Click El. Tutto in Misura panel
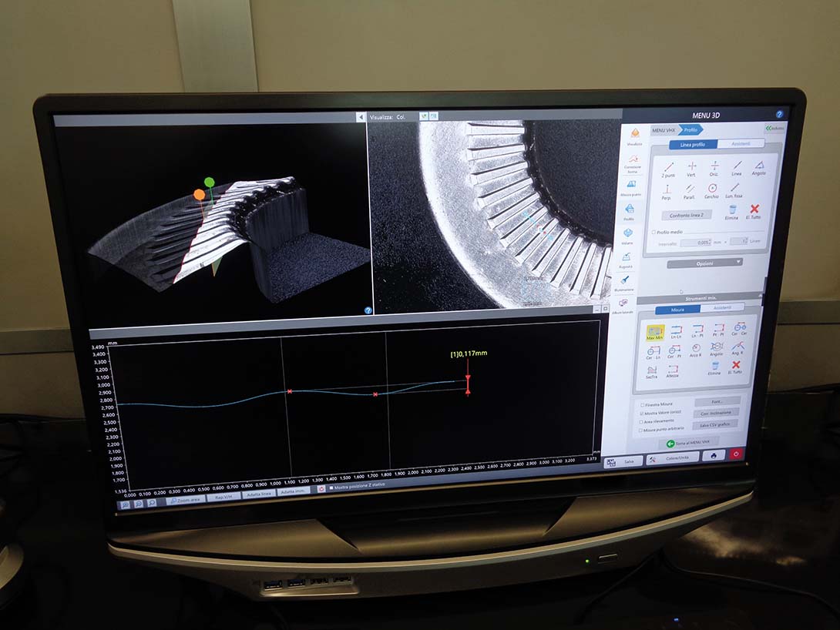Viewport: 840px width, 630px height. (736, 367)
